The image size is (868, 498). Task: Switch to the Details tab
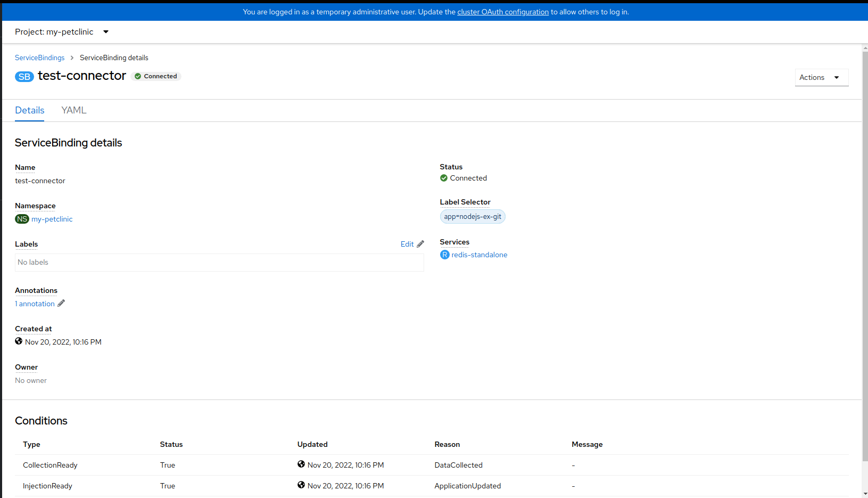(30, 110)
